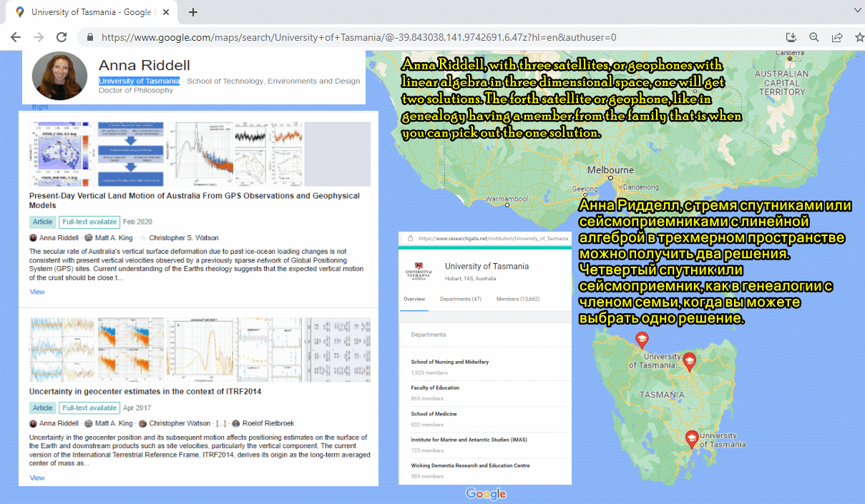The image size is (865, 504).
Task: Click Hobart, TAS, Australia location text
Action: point(471,278)
